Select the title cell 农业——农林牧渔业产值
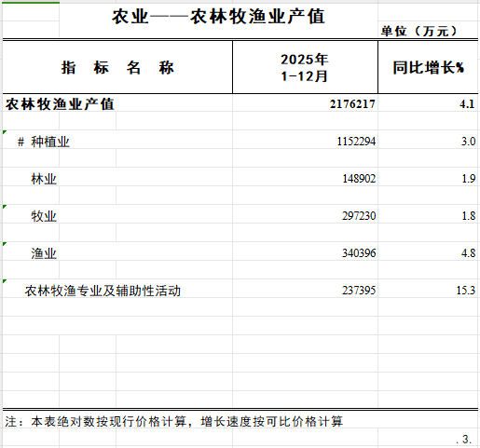 218,17
